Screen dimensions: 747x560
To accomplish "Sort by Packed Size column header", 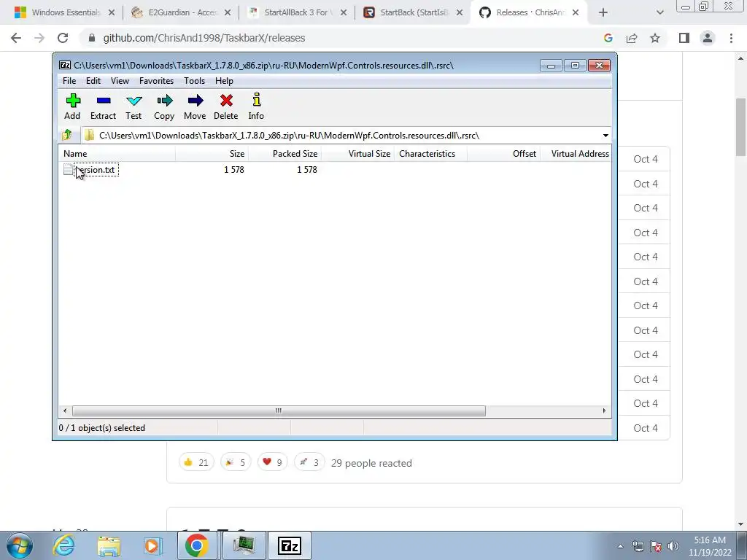I will [285, 154].
